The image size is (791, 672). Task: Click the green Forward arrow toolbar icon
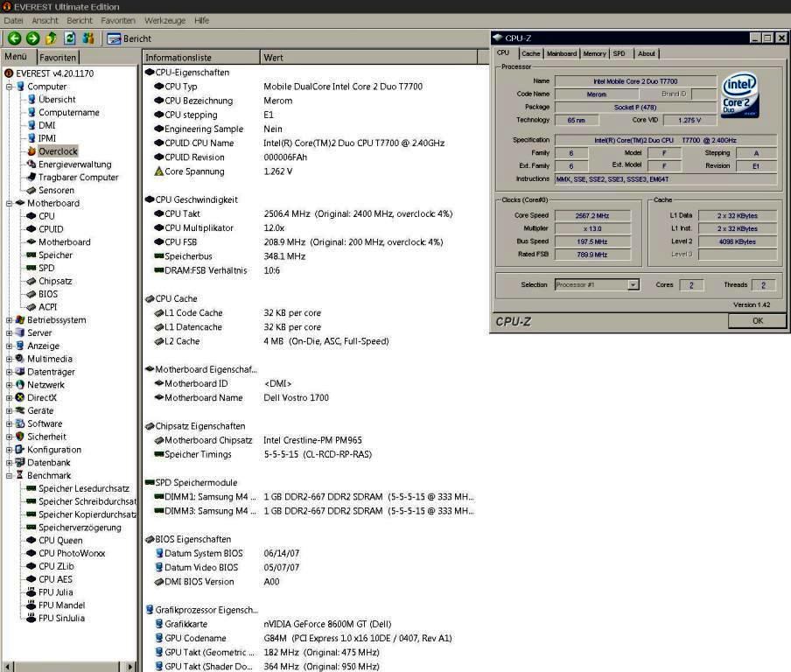click(32, 38)
